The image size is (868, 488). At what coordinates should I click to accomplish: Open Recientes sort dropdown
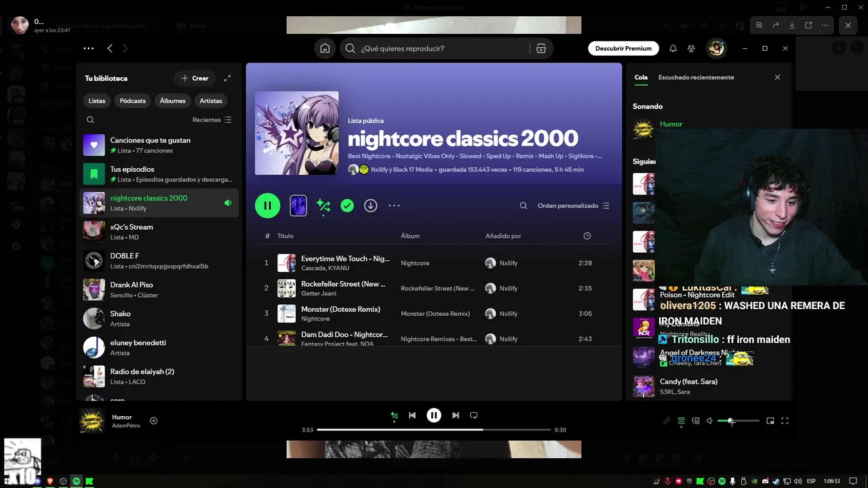(x=212, y=120)
